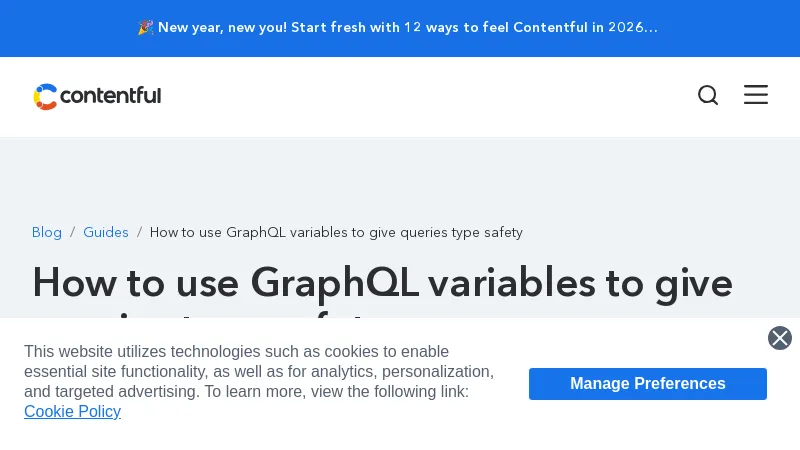Click the slash separator after Guides

139,232
